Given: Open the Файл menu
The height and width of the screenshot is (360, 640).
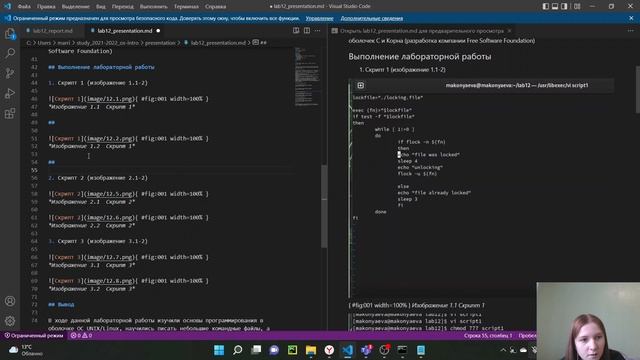Looking at the screenshot, I should point(24,7).
